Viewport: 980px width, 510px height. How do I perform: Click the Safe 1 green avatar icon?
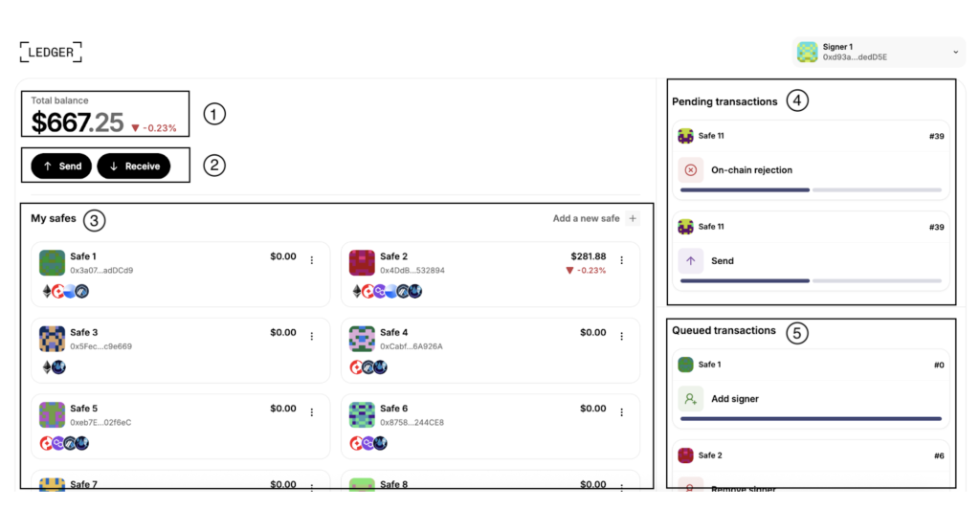pos(52,263)
